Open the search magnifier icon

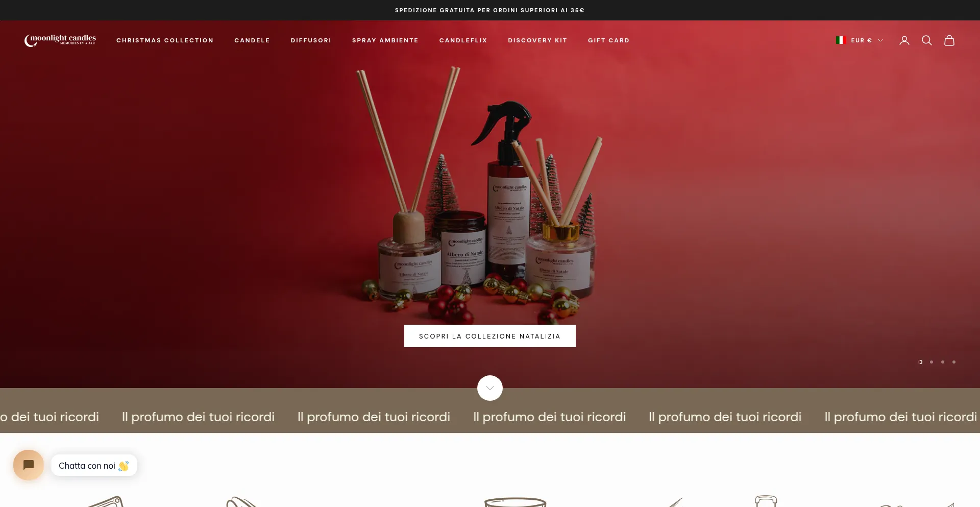click(926, 40)
